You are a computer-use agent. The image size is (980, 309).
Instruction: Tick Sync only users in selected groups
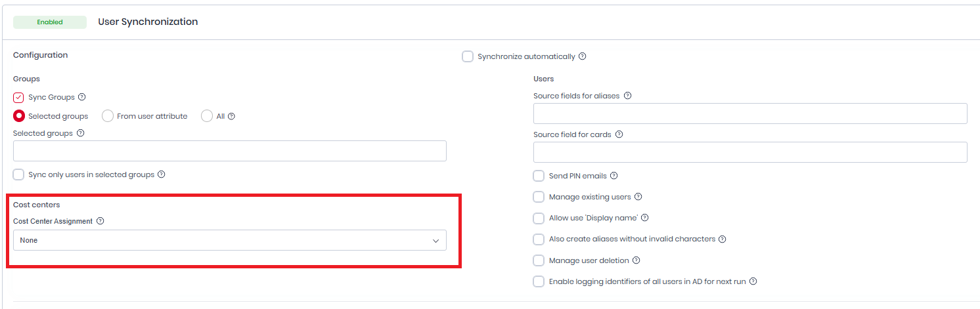pos(18,175)
